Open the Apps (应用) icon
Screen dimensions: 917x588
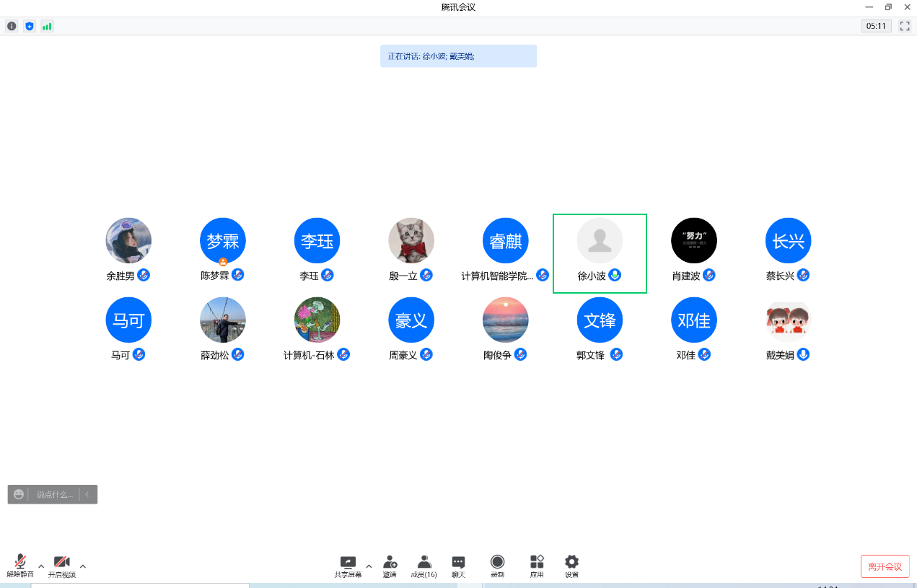[537, 566]
